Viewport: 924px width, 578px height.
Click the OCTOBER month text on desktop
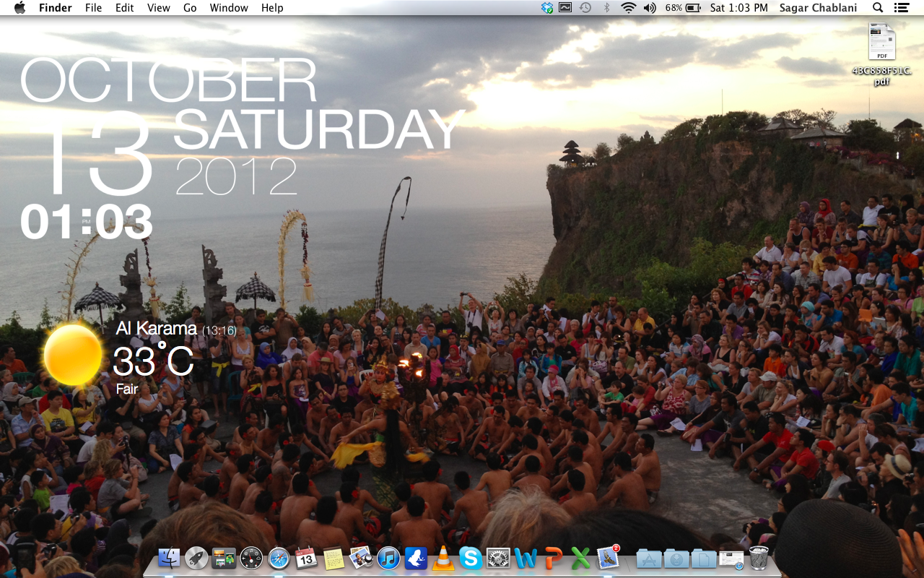click(169, 79)
